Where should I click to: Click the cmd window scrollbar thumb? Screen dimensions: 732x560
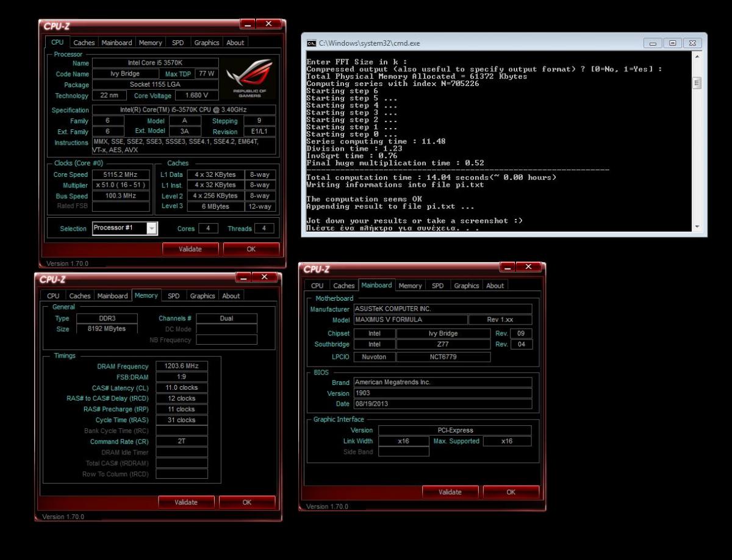698,83
